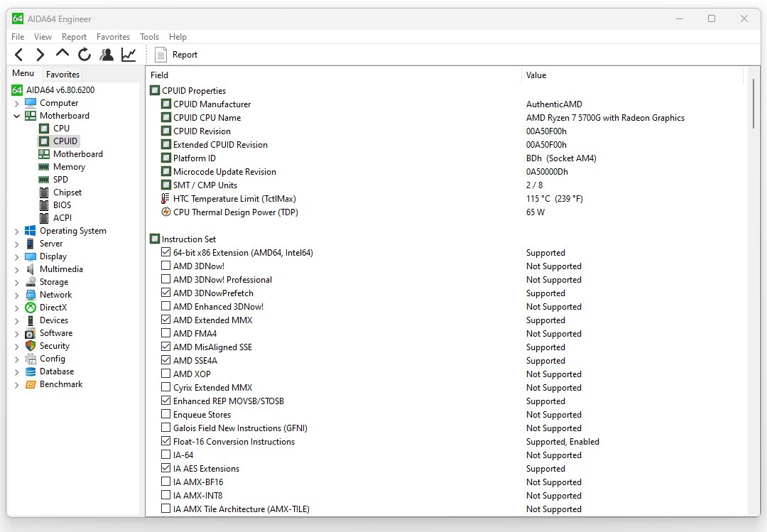Open the File menu
The width and height of the screenshot is (767, 532).
(18, 37)
